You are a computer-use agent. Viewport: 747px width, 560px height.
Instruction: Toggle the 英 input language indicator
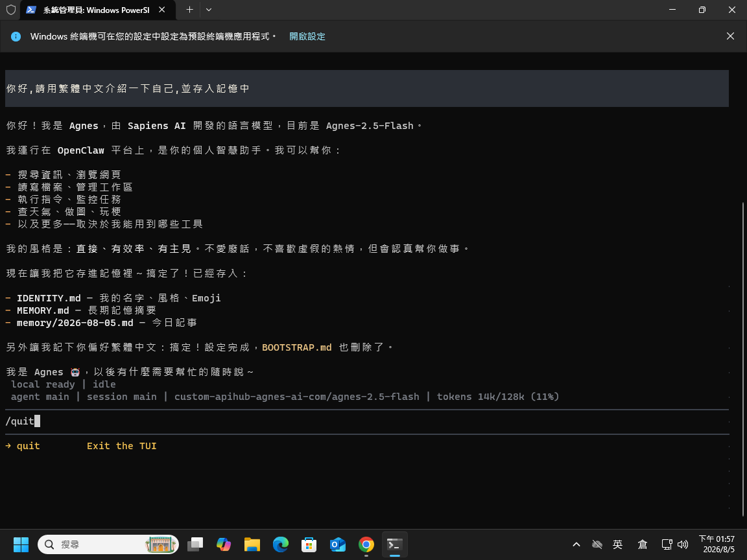point(618,544)
